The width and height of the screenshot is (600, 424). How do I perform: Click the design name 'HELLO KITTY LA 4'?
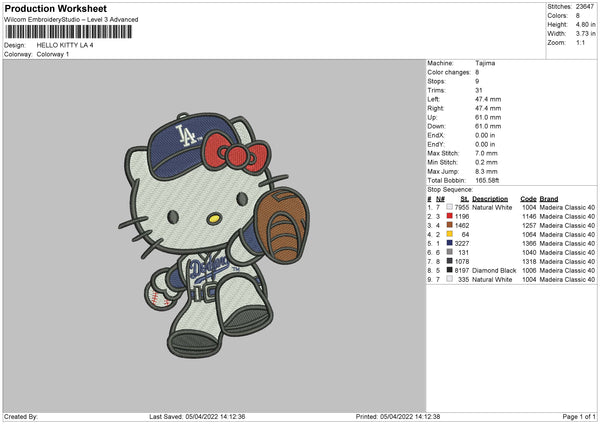(65, 45)
